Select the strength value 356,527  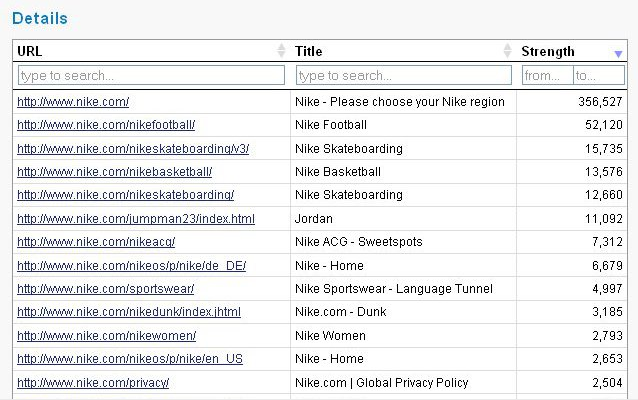click(600, 102)
